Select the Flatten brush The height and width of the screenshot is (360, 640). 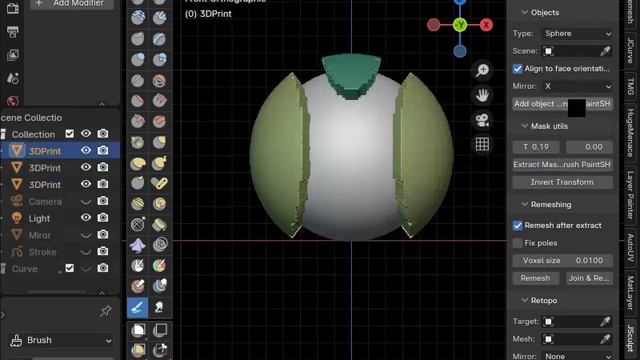(138, 100)
